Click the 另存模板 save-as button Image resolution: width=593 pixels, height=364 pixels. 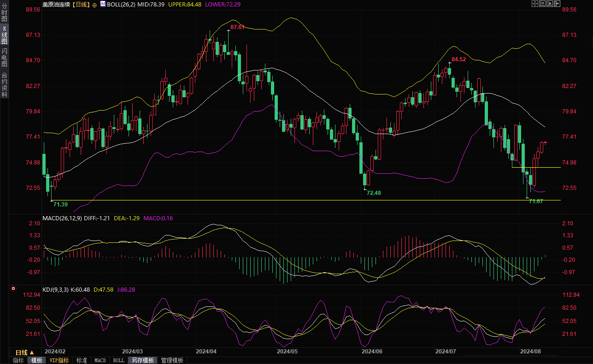pos(142,360)
